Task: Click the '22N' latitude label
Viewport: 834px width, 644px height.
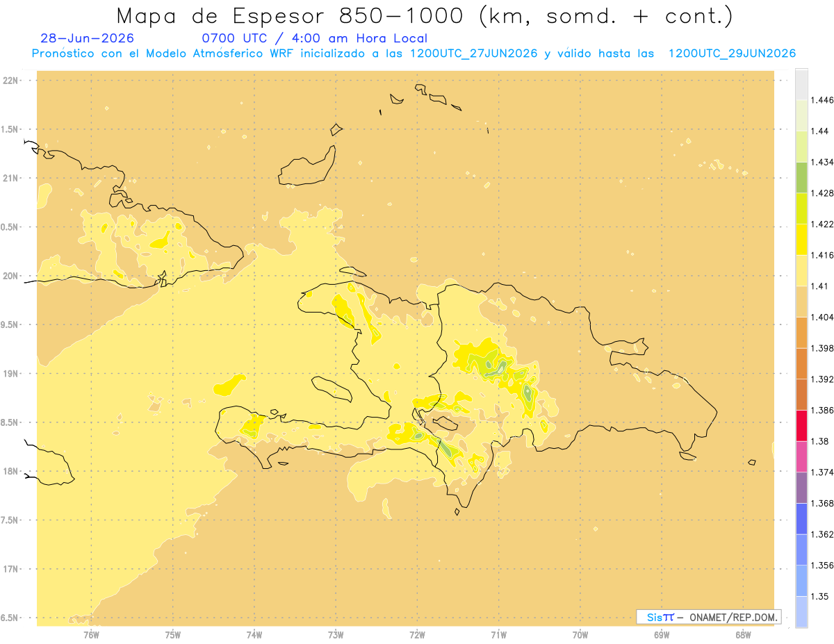Action: (x=11, y=81)
